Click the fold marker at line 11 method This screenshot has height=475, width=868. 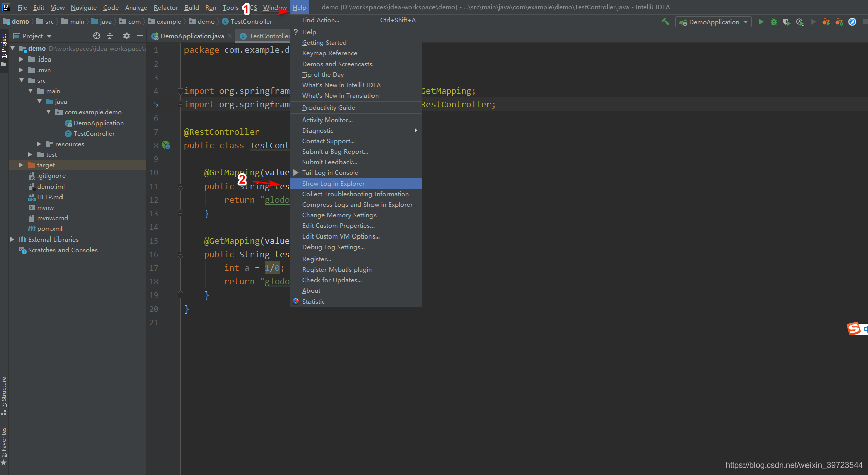click(x=180, y=186)
